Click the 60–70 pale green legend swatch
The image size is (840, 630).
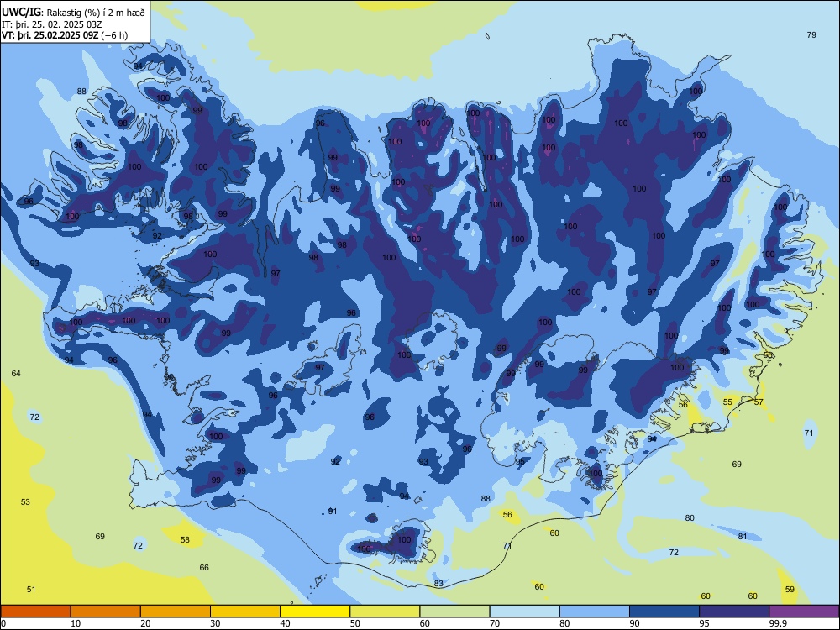[x=454, y=612]
